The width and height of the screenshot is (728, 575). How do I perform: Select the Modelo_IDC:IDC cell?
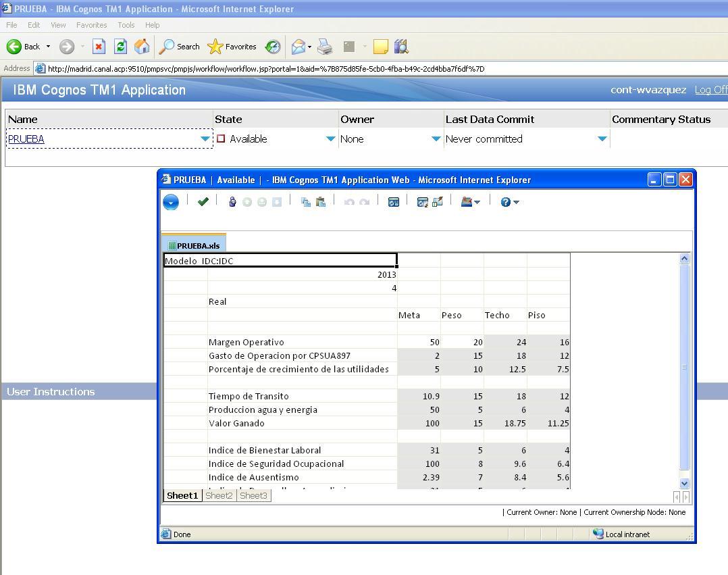click(280, 261)
